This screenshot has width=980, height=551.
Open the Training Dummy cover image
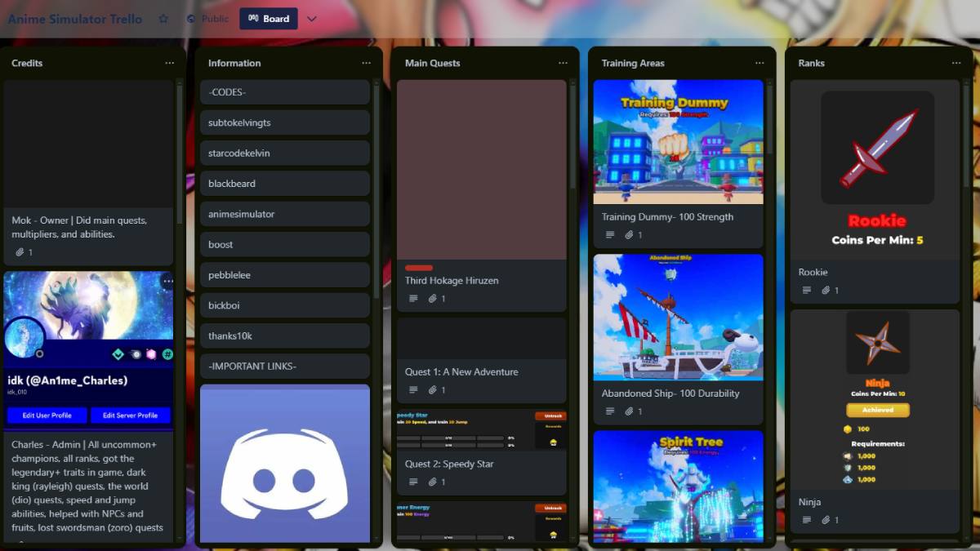pos(679,141)
